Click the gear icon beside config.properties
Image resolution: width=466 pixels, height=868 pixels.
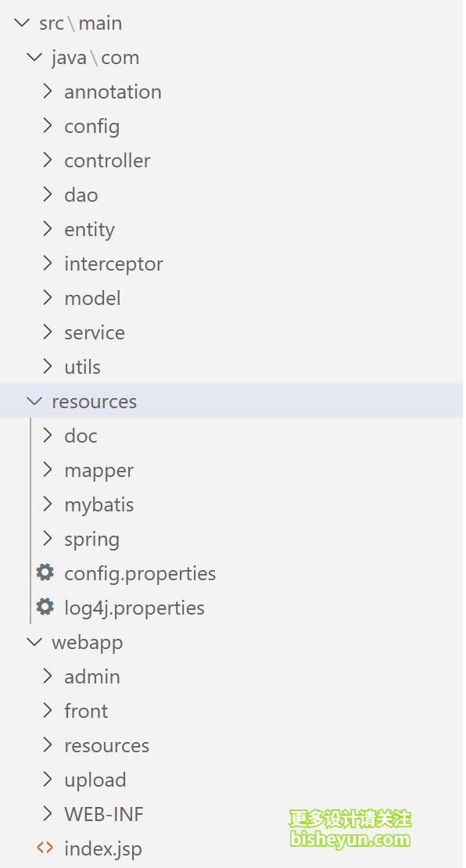tap(45, 572)
